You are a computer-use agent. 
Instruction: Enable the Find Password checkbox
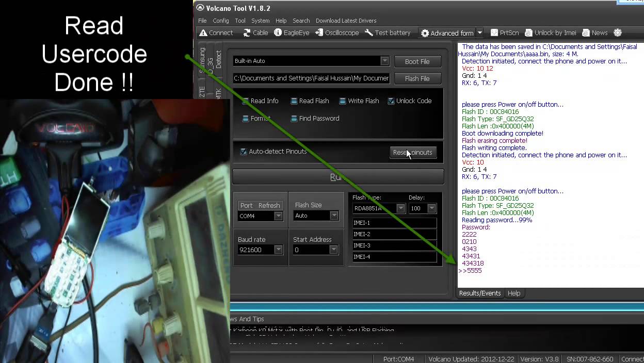pos(294,119)
